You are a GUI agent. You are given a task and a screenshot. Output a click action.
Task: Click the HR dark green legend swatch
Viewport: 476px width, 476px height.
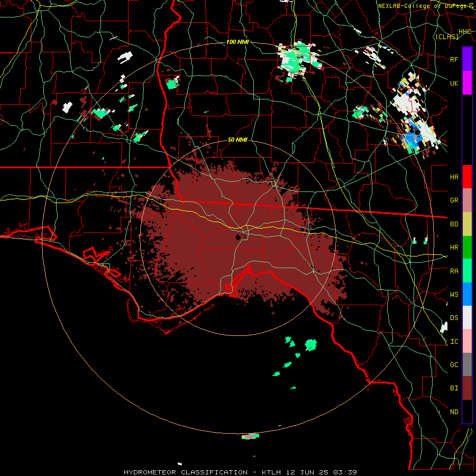click(467, 248)
